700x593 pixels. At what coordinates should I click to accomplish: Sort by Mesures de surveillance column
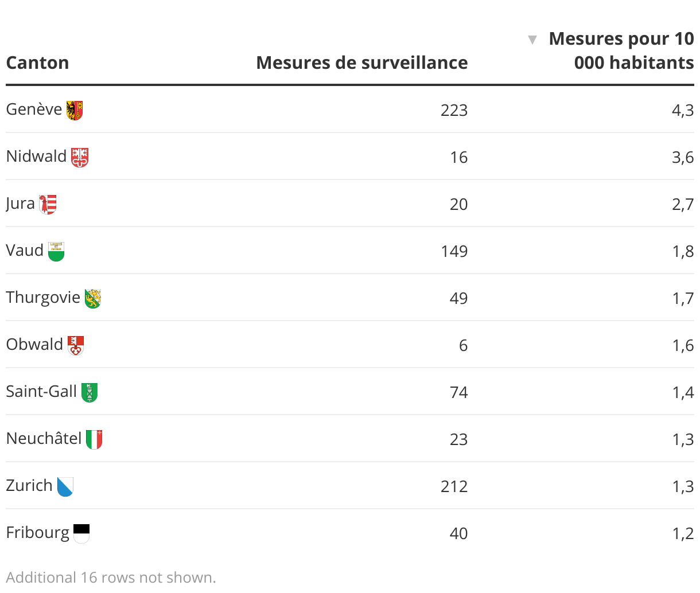tap(361, 63)
